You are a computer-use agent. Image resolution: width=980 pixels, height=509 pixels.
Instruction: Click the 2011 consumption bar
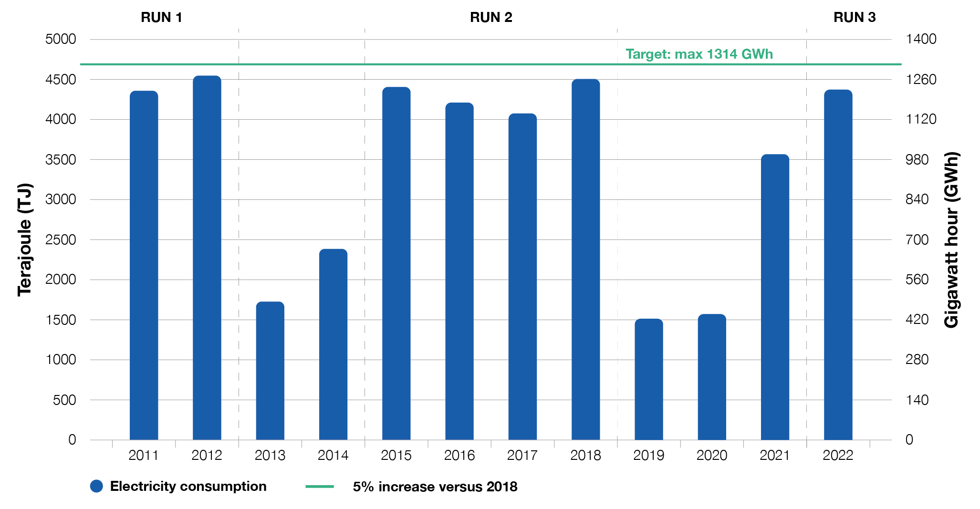tap(144, 265)
